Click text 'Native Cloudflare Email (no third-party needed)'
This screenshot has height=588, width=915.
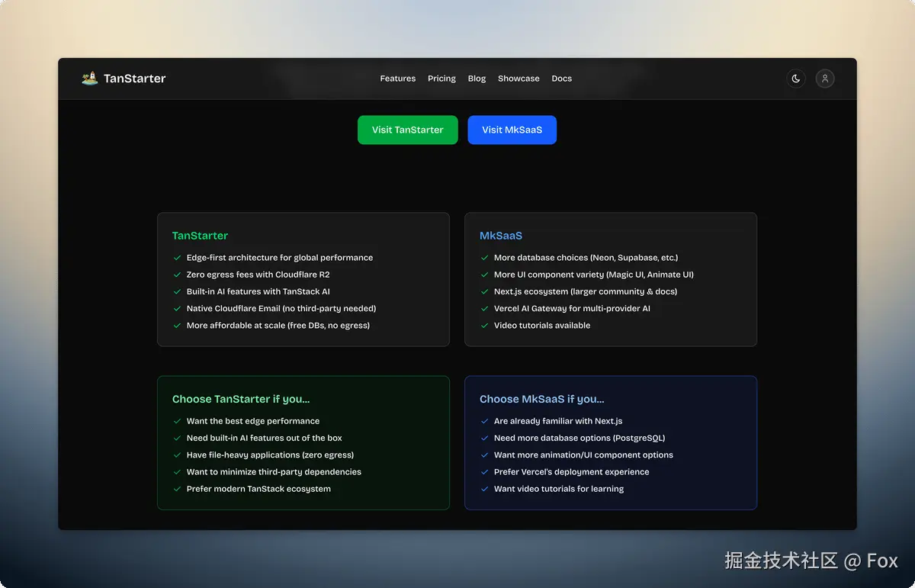(x=281, y=309)
